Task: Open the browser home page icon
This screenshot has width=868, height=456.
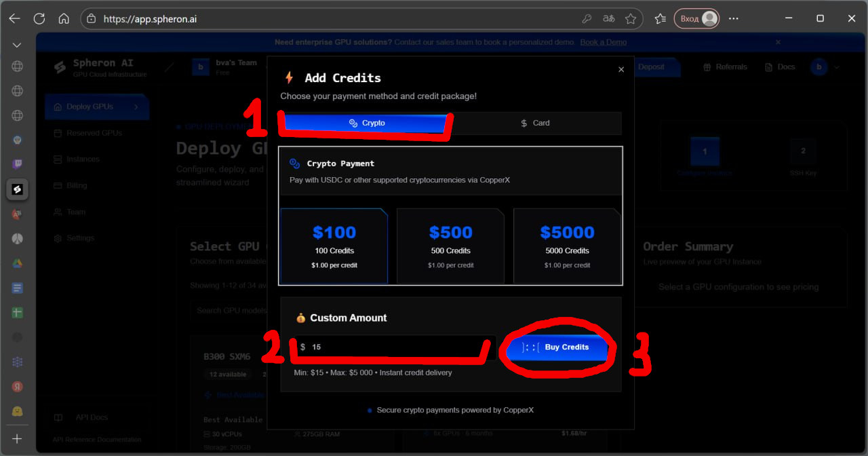Action: pos(64,18)
